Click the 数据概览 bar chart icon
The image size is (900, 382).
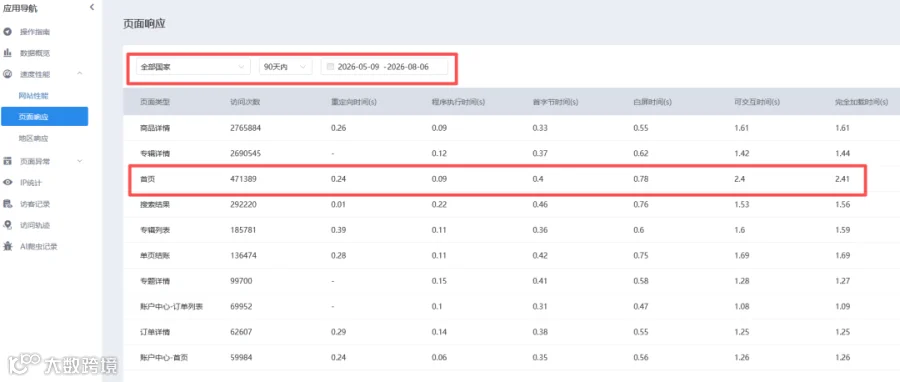coord(7,53)
